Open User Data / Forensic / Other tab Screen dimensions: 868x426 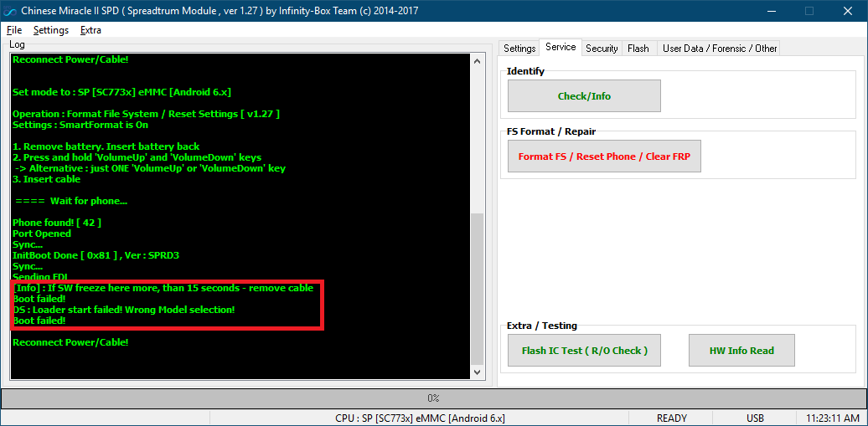click(x=719, y=49)
